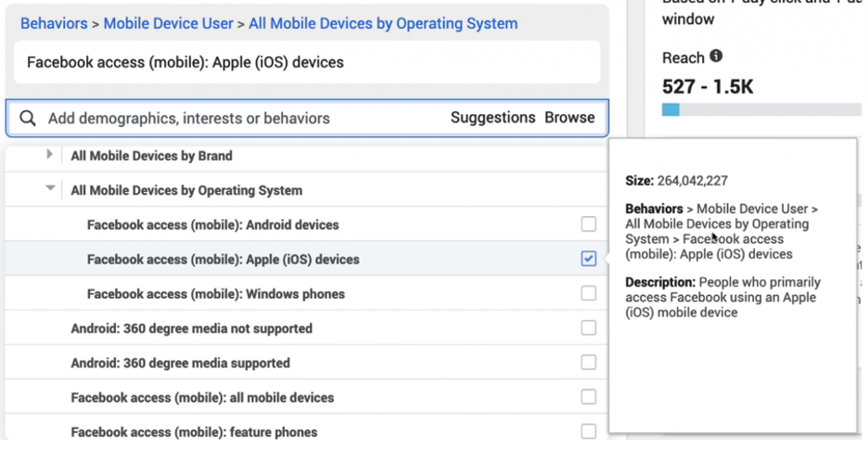Tick Android 360 degree media supported checkbox
Image resolution: width=868 pixels, height=460 pixels.
(589, 363)
